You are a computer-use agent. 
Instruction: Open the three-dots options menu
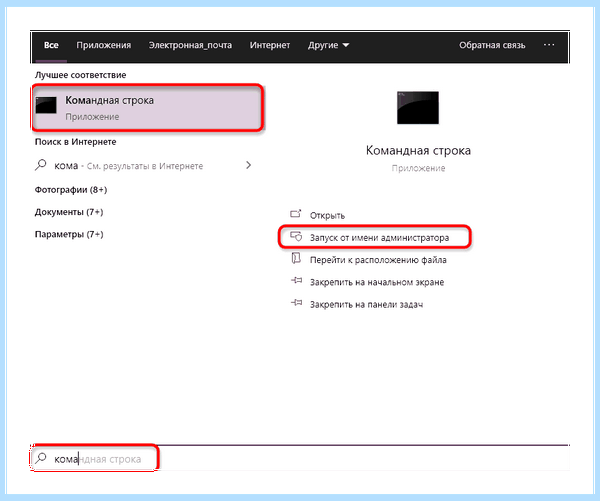click(x=549, y=45)
